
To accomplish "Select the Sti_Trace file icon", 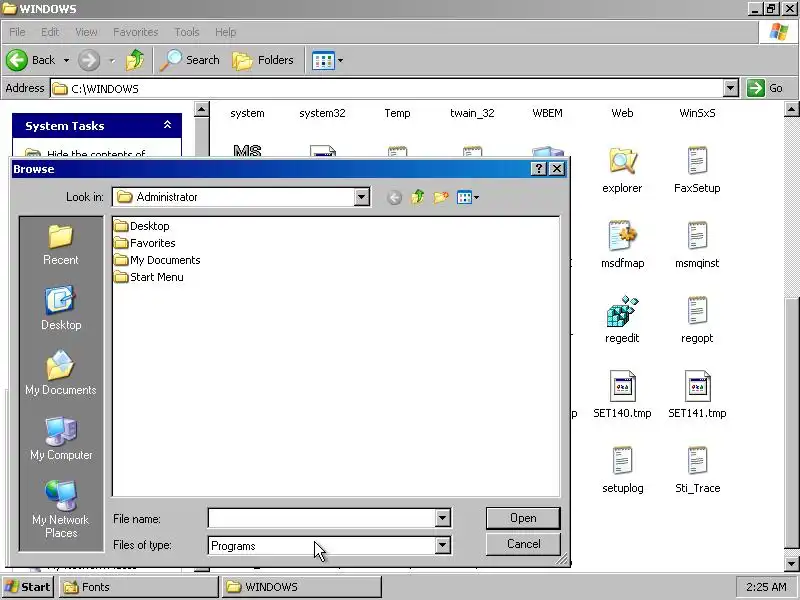I will 697,461.
